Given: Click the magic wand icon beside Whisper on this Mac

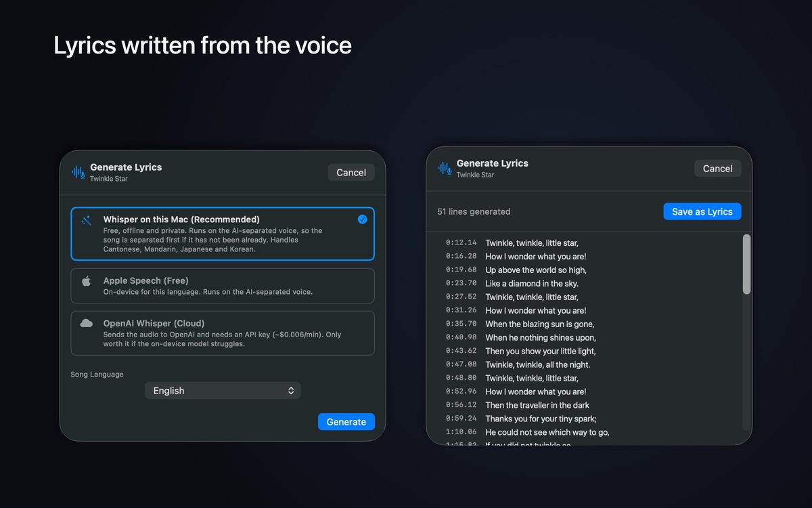Looking at the screenshot, I should (86, 221).
